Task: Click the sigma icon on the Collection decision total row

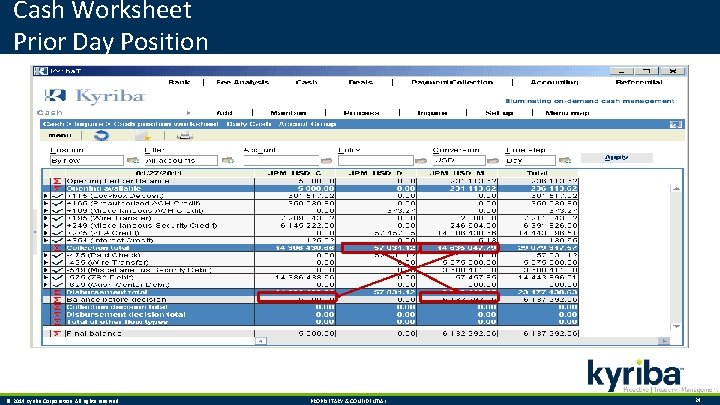Action: pos(57,307)
